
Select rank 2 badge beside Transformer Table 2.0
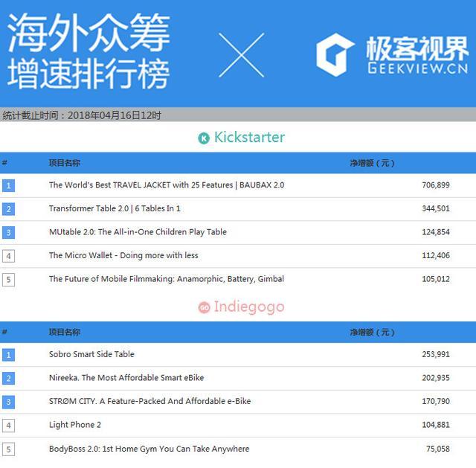(x=9, y=209)
